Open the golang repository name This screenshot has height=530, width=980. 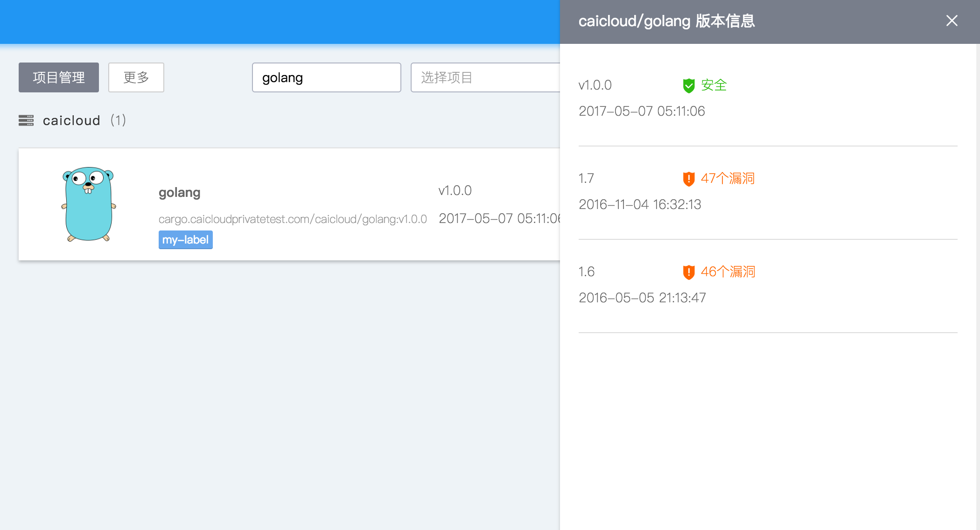[179, 192]
